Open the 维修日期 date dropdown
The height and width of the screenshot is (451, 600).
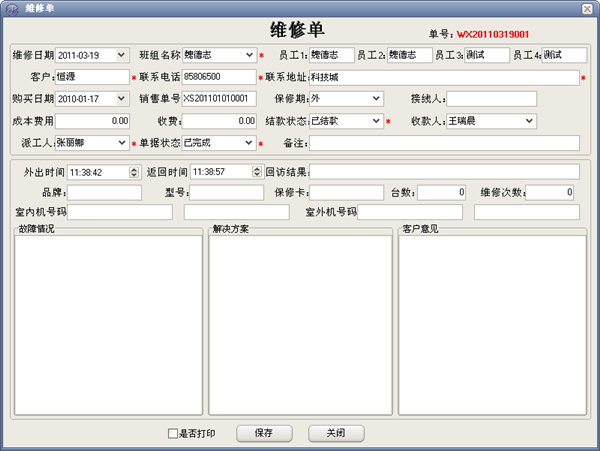(123, 55)
